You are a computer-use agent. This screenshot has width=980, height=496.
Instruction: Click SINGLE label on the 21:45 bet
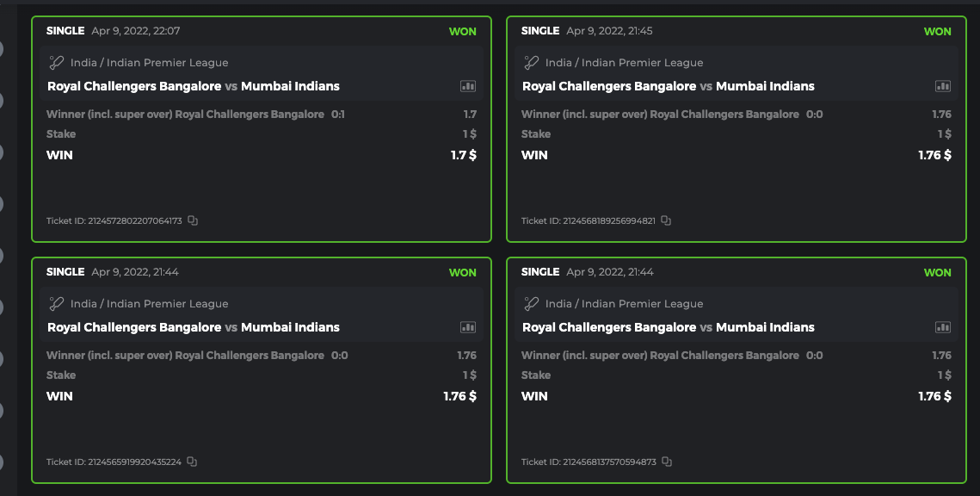click(540, 31)
